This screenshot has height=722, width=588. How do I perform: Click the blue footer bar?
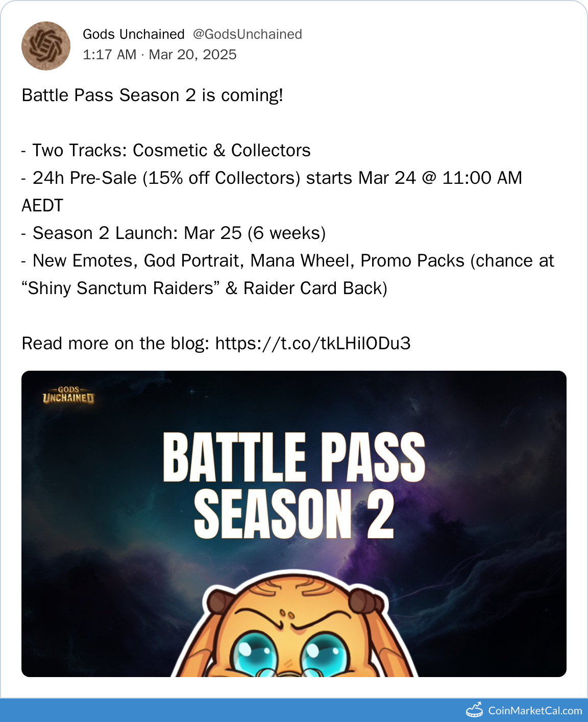coord(294,710)
